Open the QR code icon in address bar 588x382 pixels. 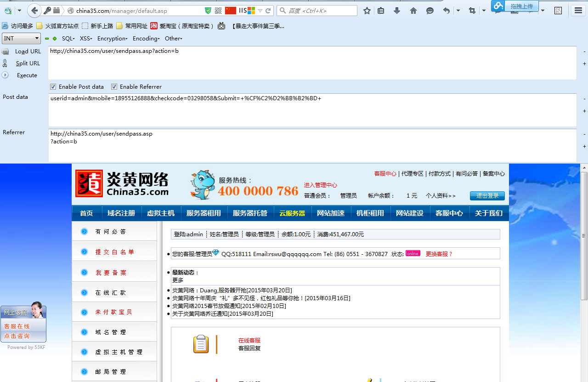218,11
